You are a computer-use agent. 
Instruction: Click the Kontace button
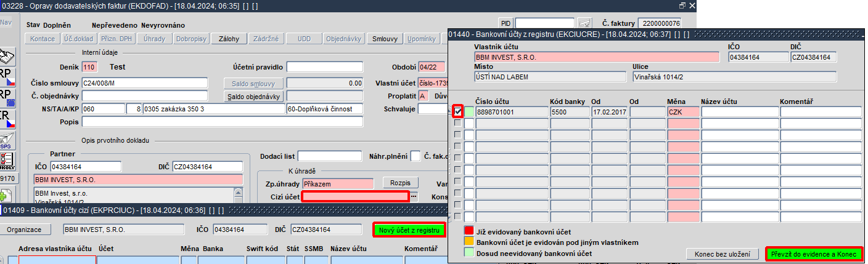click(43, 39)
